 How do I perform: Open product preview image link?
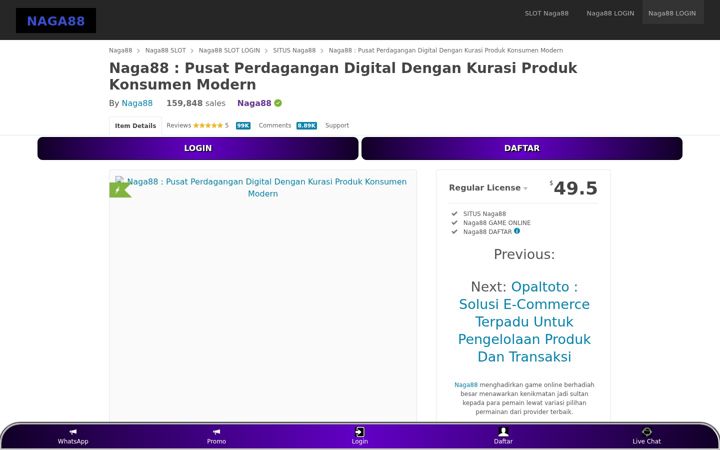pyautogui.click(x=263, y=187)
